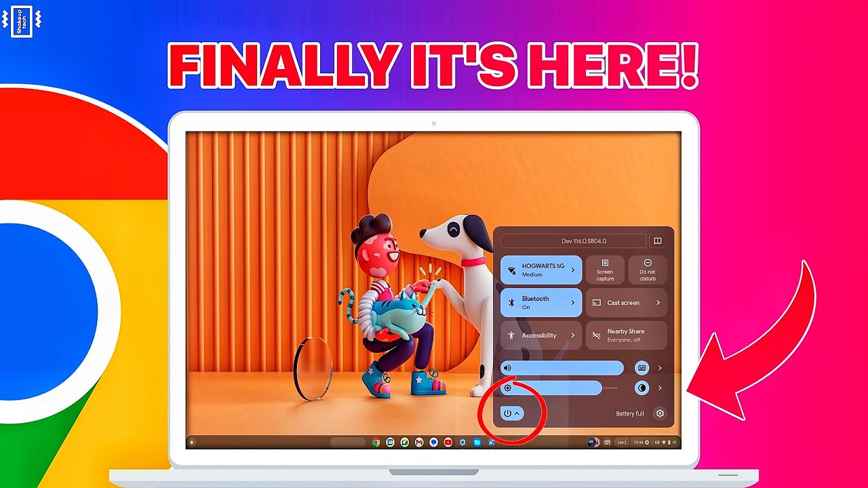868x488 pixels.
Task: Click the Screen capture tile
Action: pos(605,270)
